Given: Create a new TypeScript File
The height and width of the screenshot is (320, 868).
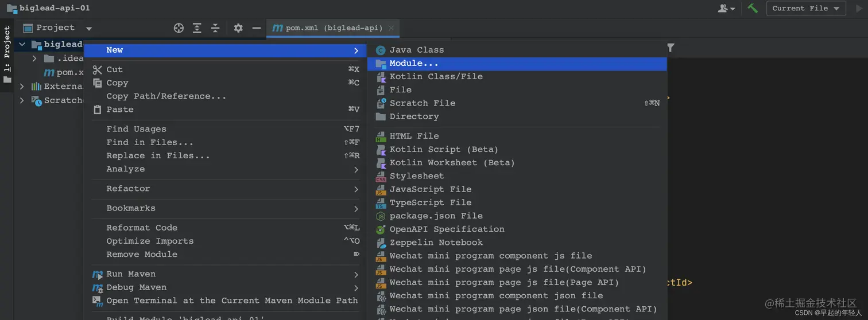Looking at the screenshot, I should click(x=517, y=202).
